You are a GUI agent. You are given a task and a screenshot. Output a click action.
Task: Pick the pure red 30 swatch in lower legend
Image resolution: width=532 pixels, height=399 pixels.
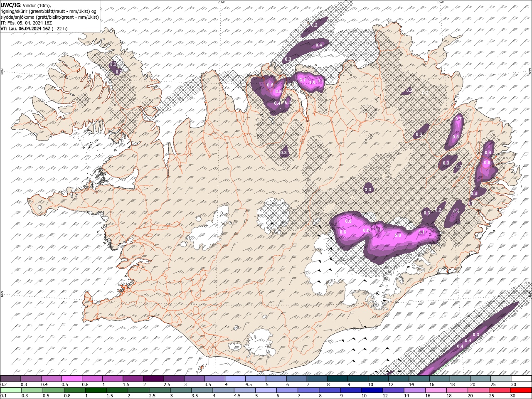521,390
